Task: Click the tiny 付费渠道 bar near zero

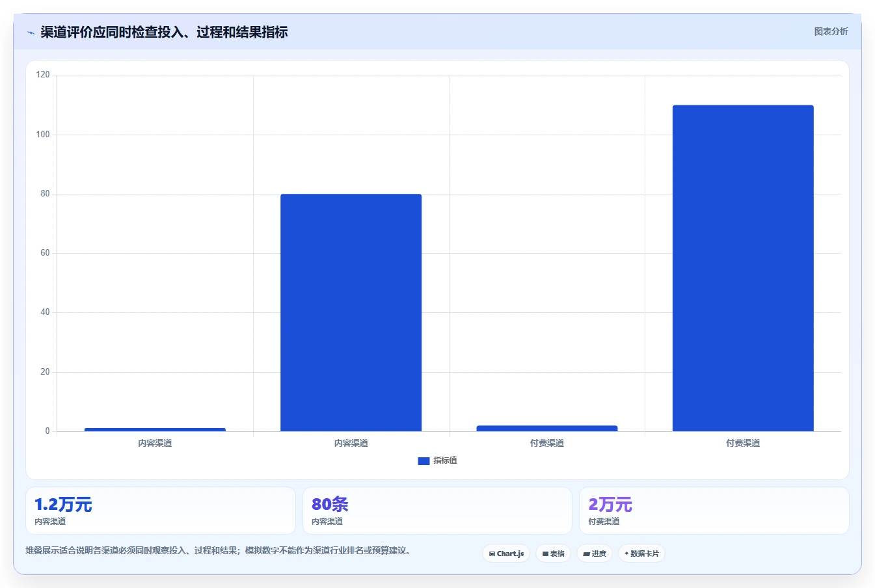Action: click(546, 428)
